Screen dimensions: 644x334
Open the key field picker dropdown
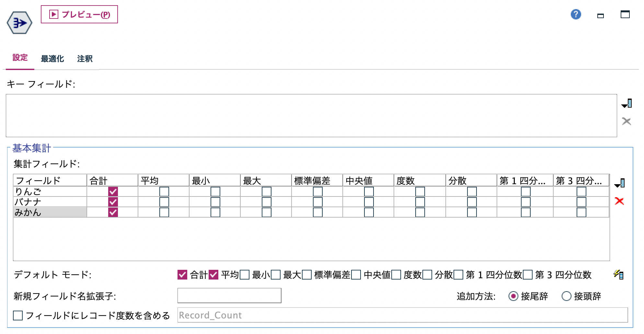627,104
